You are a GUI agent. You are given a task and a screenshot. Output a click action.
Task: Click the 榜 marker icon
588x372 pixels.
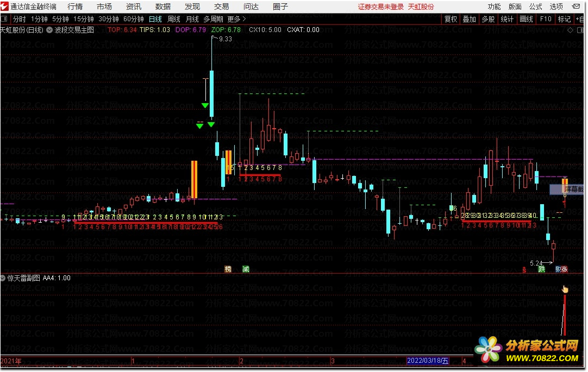(x=228, y=269)
